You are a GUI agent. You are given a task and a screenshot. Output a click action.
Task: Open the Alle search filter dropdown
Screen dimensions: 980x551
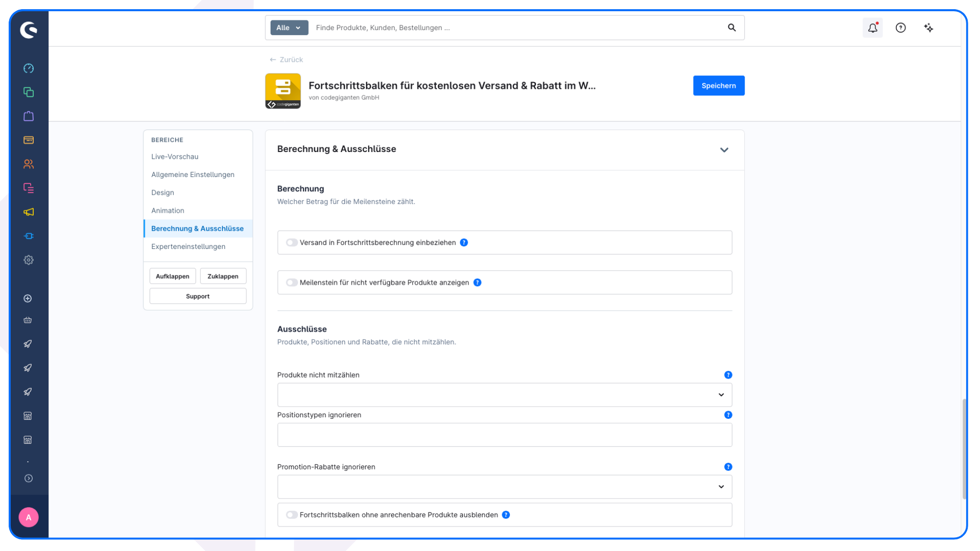[289, 28]
